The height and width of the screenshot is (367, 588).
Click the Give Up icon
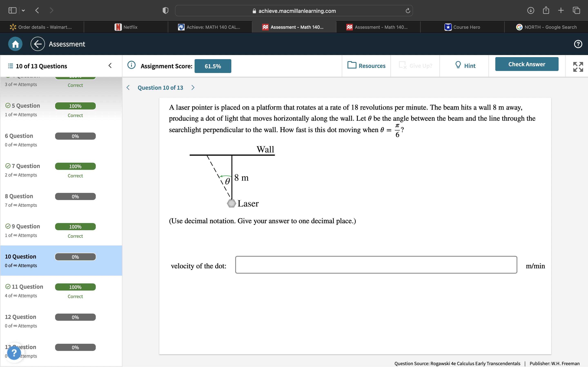(403, 65)
